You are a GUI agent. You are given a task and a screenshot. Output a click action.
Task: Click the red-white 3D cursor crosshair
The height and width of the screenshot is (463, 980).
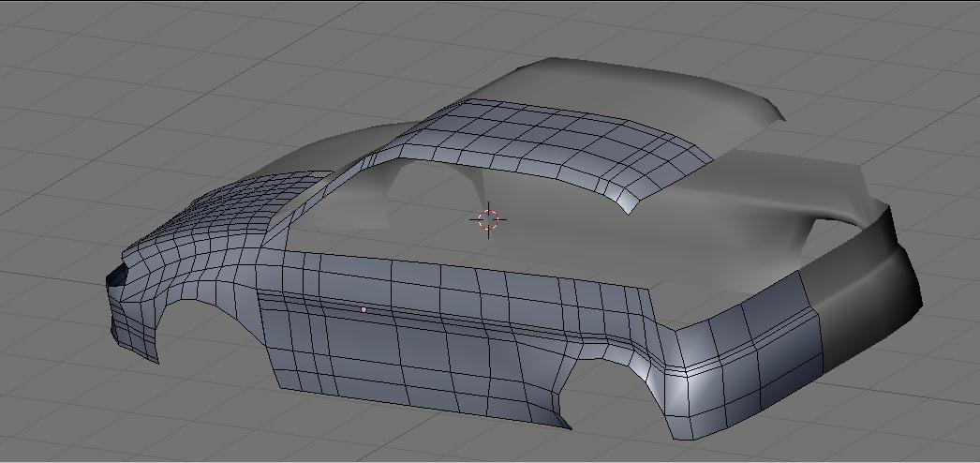point(488,219)
